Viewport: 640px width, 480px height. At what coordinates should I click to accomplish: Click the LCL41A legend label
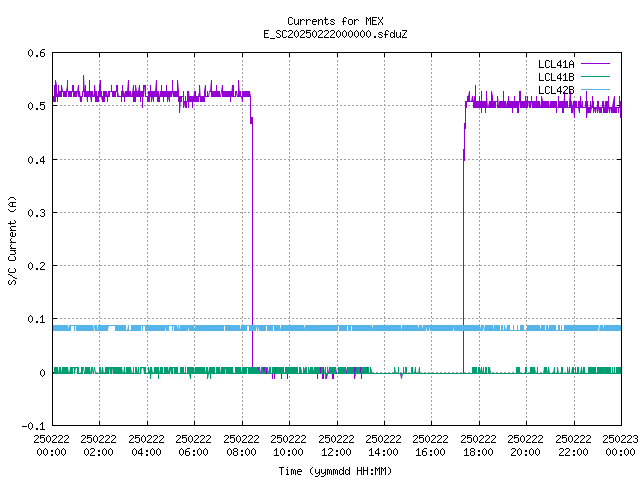point(556,64)
